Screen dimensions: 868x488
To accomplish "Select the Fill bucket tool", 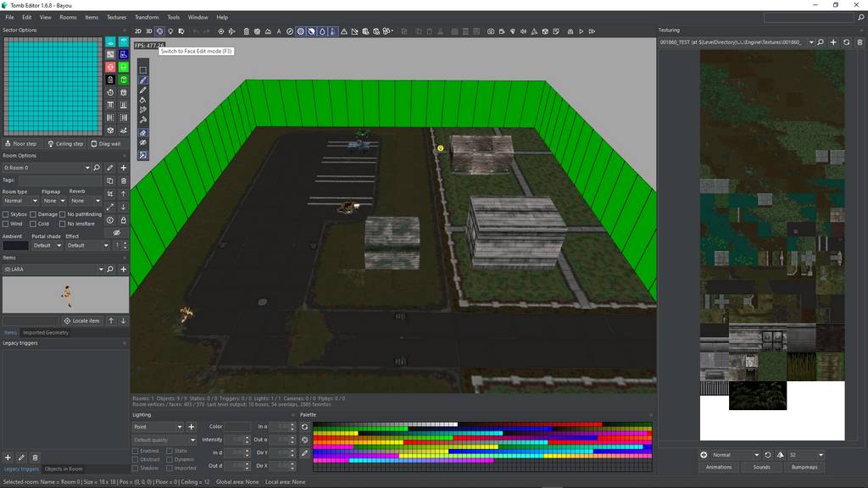I will pyautogui.click(x=142, y=100).
